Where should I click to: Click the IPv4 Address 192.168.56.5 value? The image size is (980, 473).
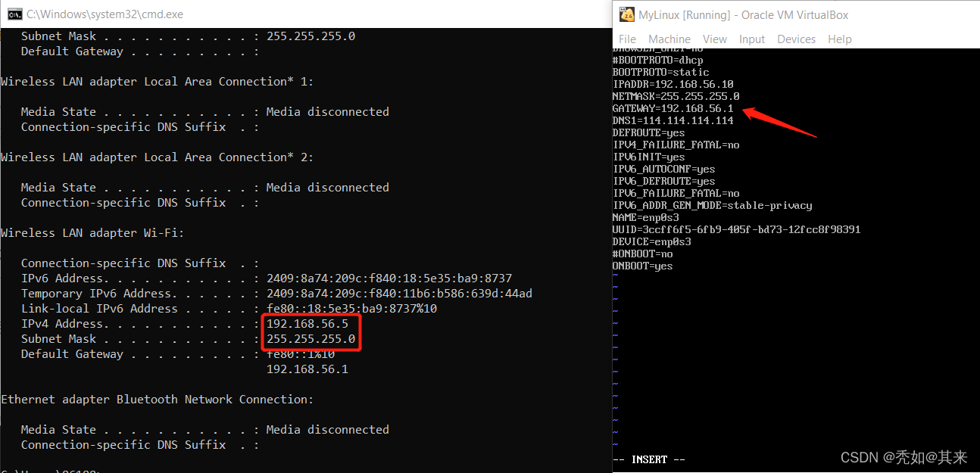(x=307, y=324)
